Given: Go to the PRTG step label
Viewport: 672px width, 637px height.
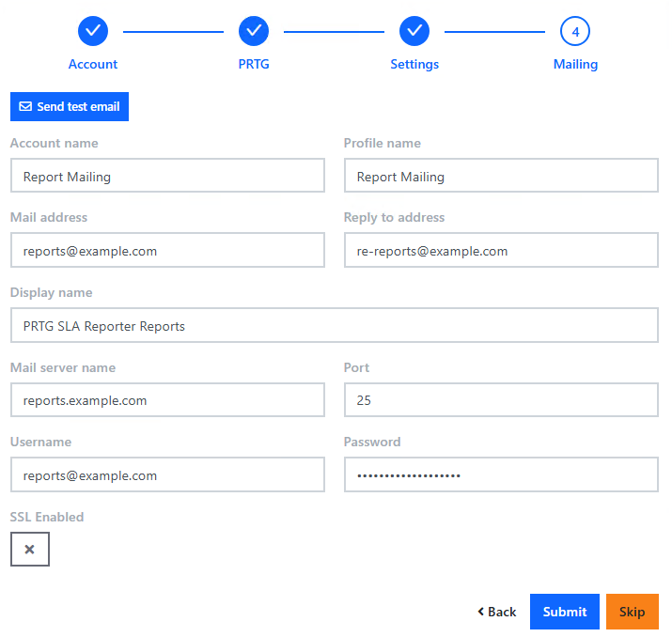Looking at the screenshot, I should 254,64.
